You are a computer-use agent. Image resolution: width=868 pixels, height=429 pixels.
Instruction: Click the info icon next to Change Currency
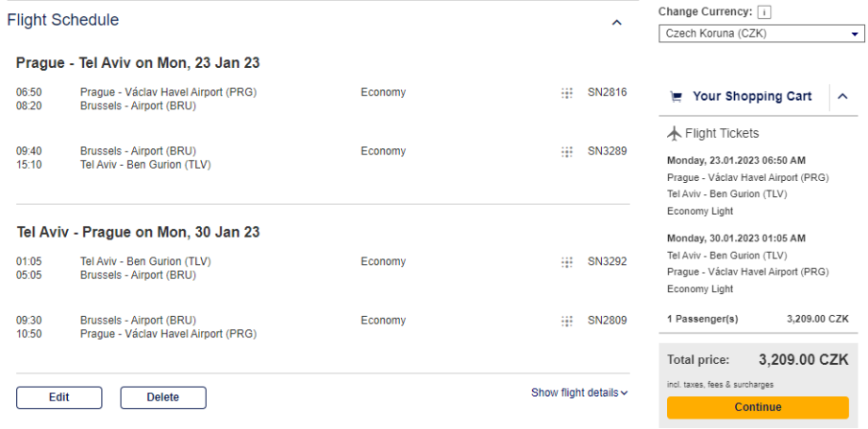pos(764,12)
